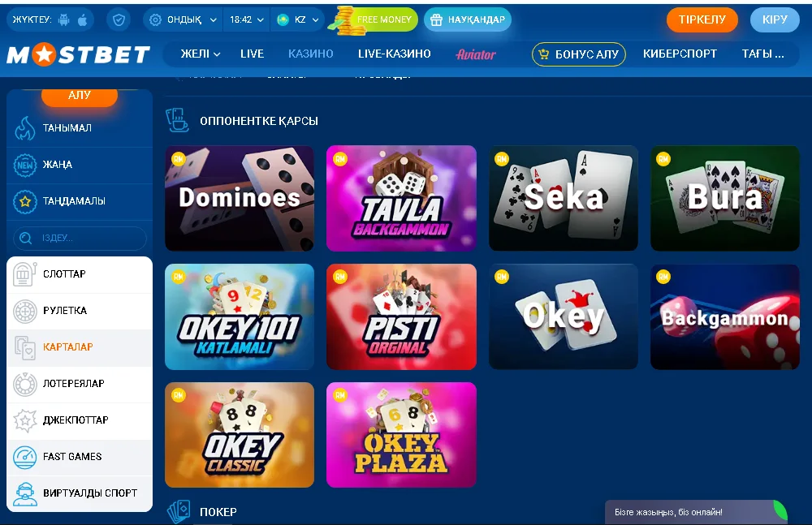
Task: Click the Жаңа NEW badge icon
Action: (24, 165)
